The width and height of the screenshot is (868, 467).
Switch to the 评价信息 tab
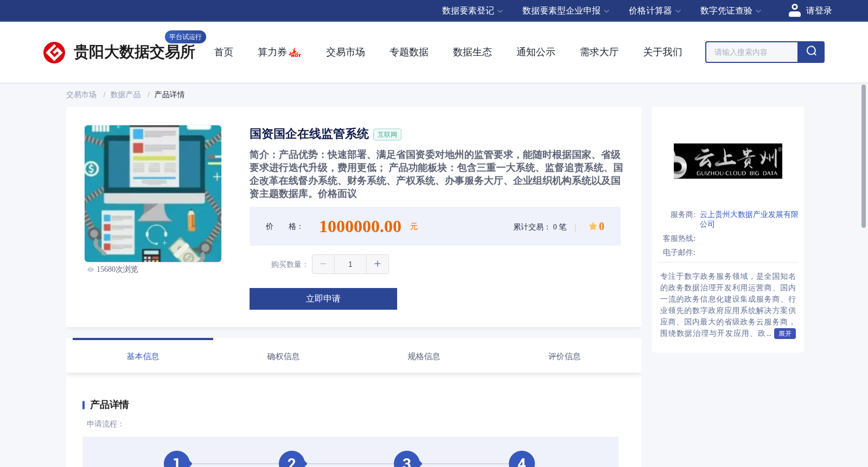pos(564,356)
